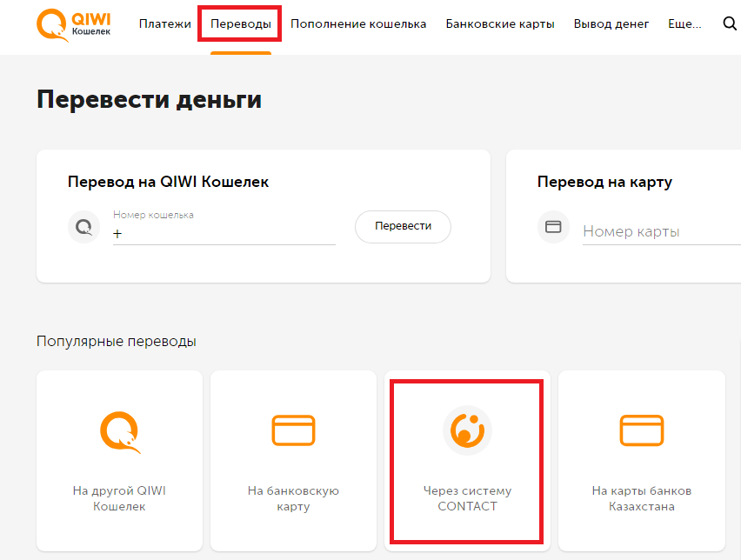Click the CONTACT system logo icon
Image resolution: width=741 pixels, height=560 pixels.
pyautogui.click(x=467, y=430)
